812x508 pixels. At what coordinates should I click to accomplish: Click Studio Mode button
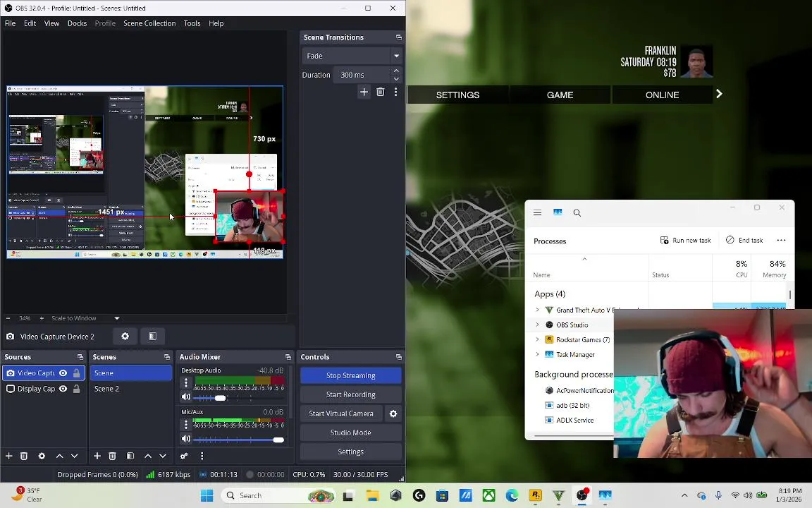tap(350, 433)
